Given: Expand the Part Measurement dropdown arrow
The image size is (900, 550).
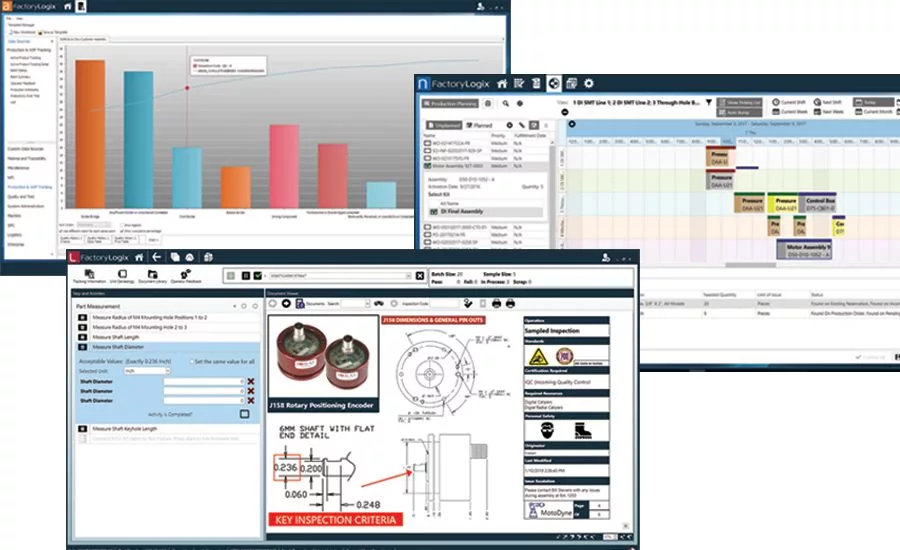Looking at the screenshot, I should (x=234, y=307).
